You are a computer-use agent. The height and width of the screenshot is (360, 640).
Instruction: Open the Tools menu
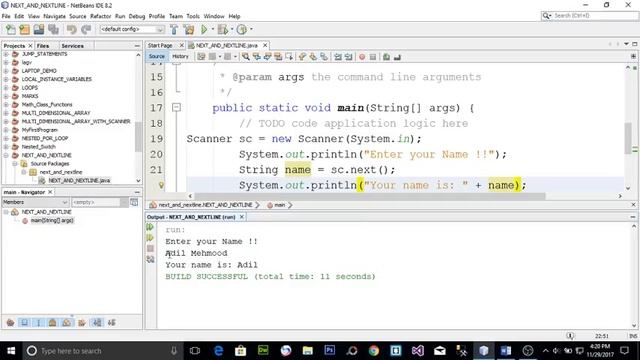click(193, 16)
